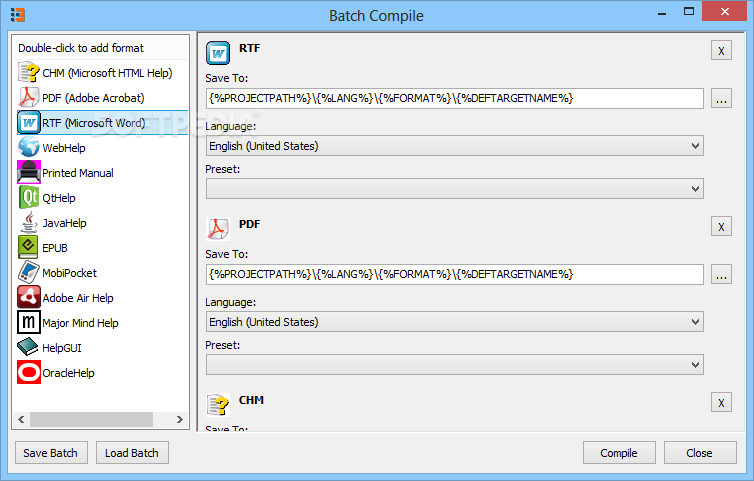Open the PDF Preset dropdown
This screenshot has height=481, width=754.
click(455, 365)
